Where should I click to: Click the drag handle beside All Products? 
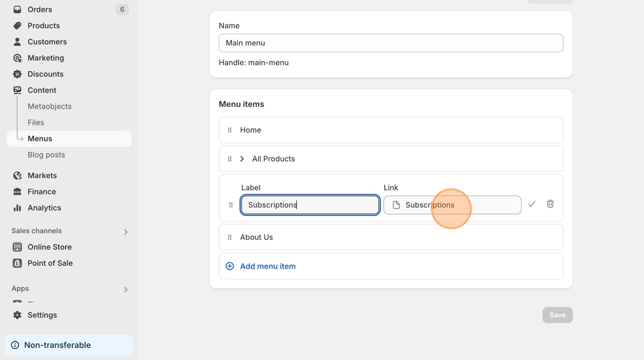(x=229, y=159)
